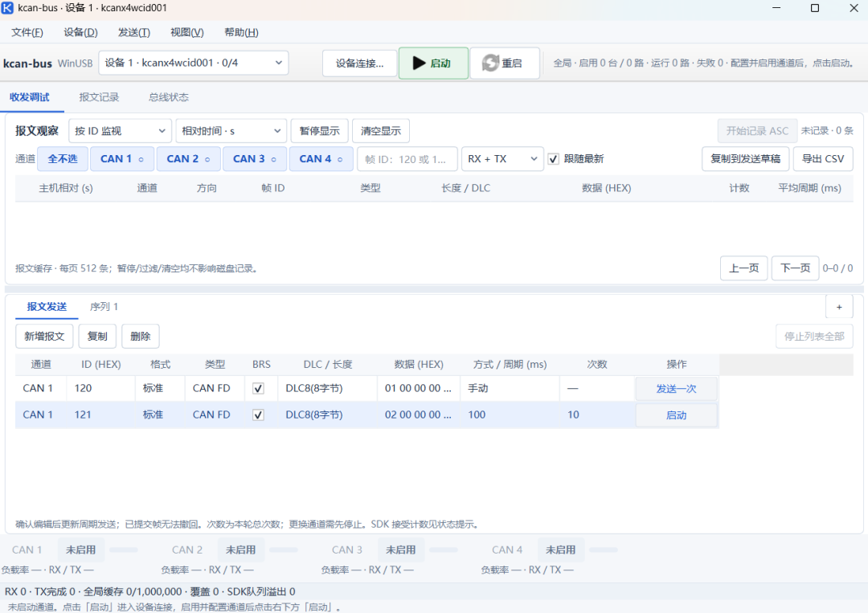Click the 帧 ID column header in observe table
868x613 pixels.
click(273, 188)
